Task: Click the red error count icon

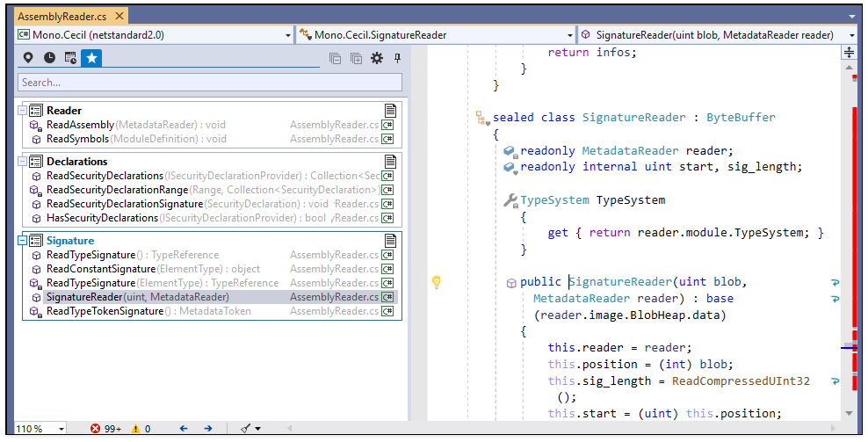Action: point(95,429)
